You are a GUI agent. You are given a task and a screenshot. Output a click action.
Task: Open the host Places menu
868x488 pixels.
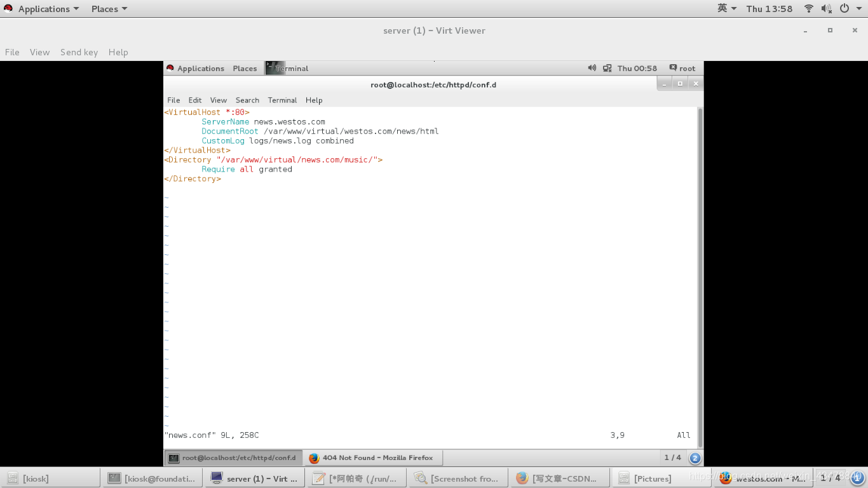[x=109, y=9]
